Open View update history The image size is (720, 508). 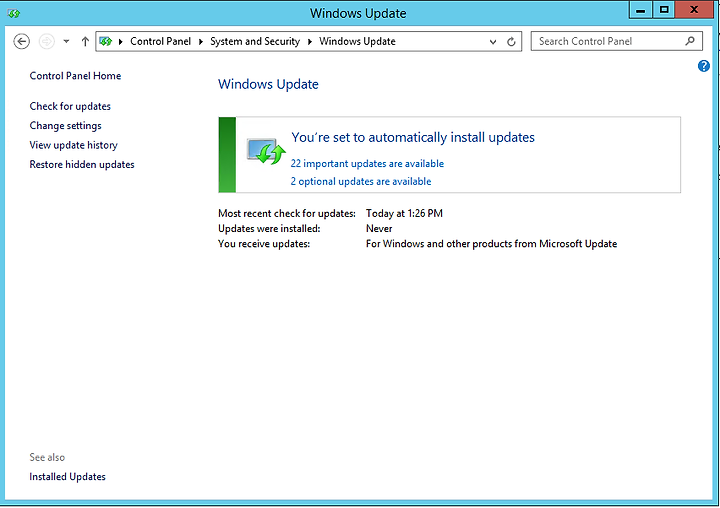click(73, 145)
